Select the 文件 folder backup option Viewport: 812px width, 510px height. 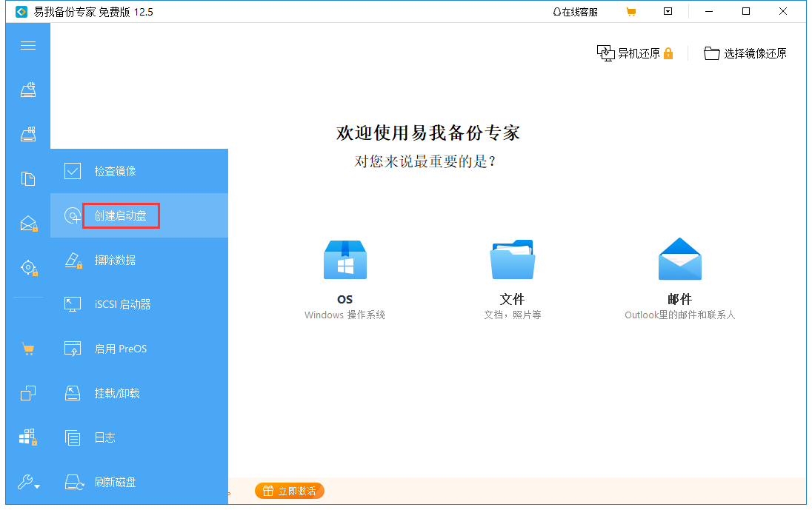pos(512,279)
